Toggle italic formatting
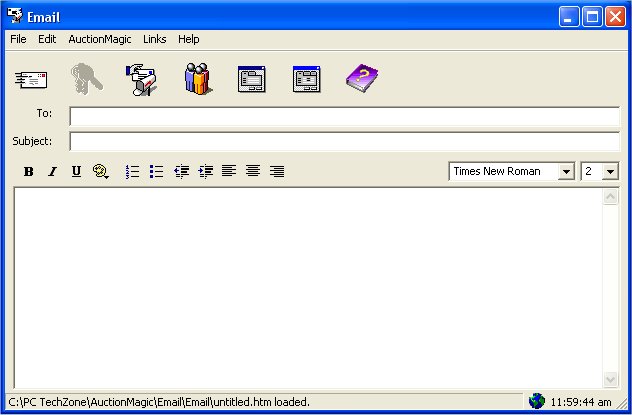 53,171
